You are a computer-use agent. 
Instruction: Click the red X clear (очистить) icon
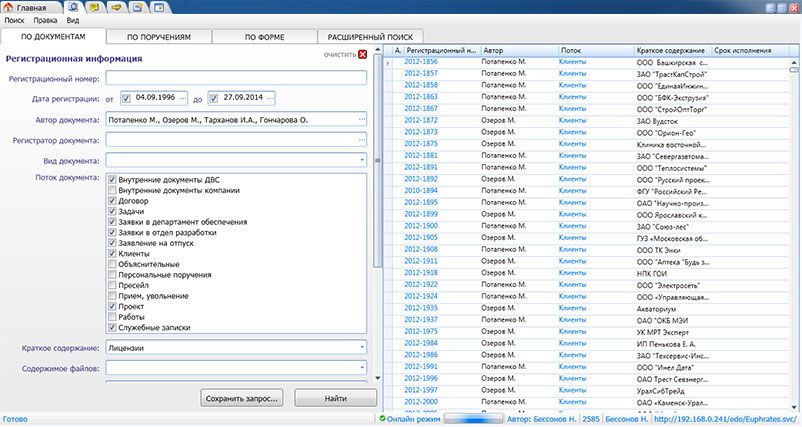pyautogui.click(x=363, y=54)
